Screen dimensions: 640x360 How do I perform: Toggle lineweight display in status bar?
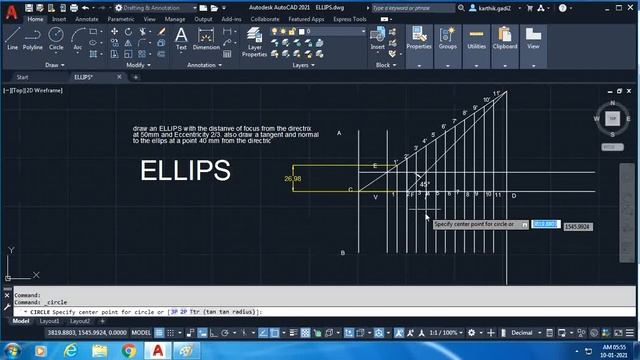tap(293, 333)
